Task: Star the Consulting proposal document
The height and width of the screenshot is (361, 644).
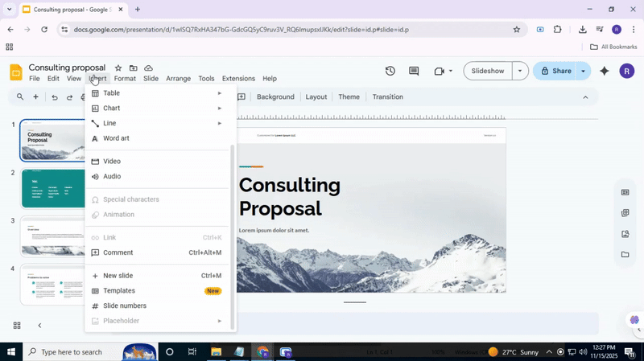Action: coord(118,68)
